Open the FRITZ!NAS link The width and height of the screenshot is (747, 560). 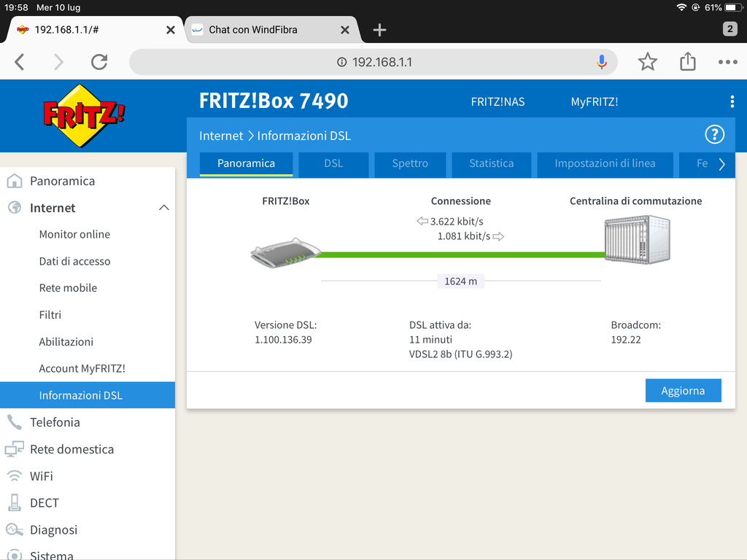click(498, 102)
